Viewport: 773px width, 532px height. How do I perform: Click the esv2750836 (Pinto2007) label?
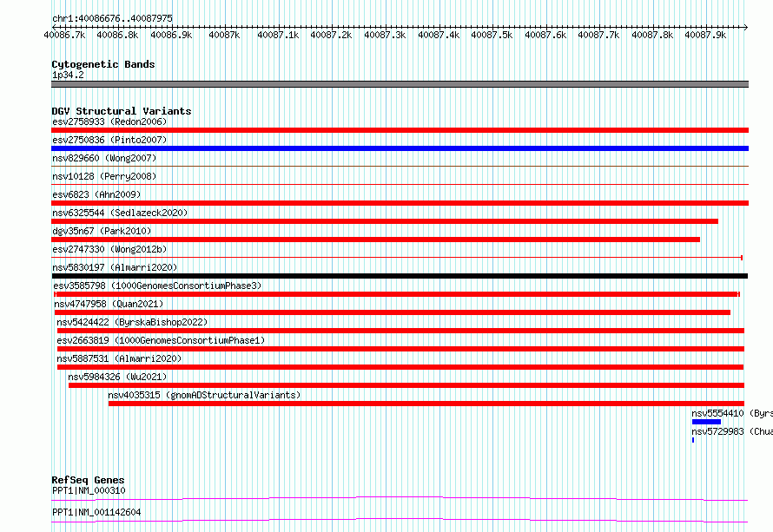[109, 140]
